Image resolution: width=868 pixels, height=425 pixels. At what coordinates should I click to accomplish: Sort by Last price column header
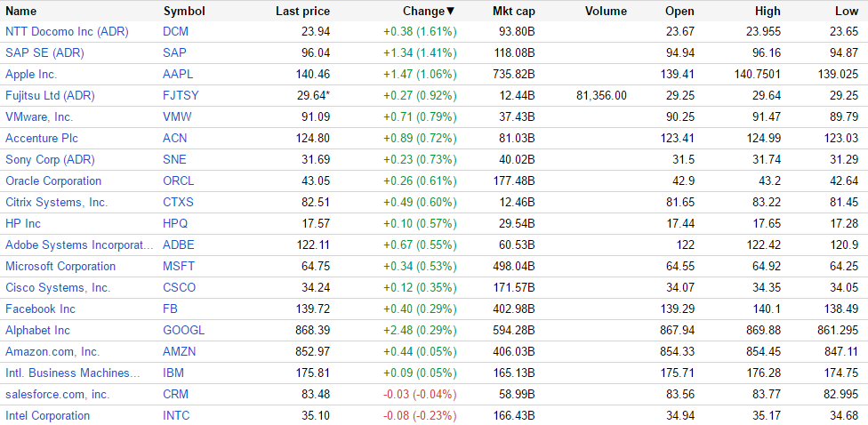pyautogui.click(x=302, y=12)
